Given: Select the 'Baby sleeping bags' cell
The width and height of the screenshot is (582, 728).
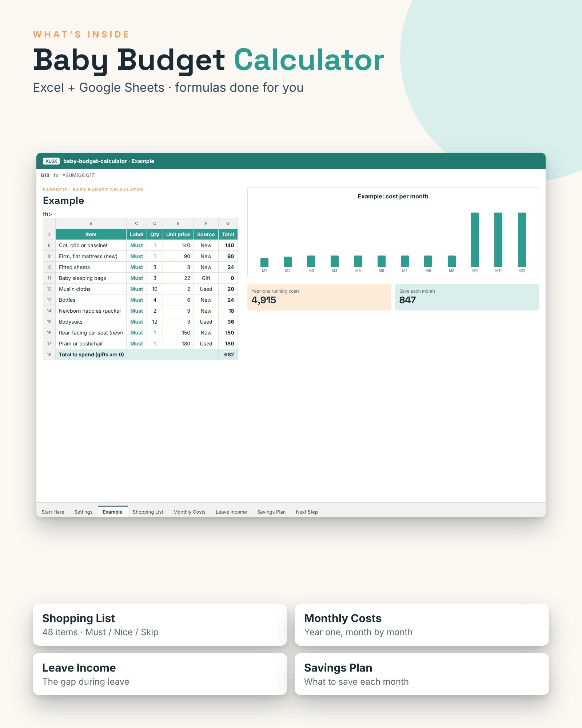Looking at the screenshot, I should [91, 278].
